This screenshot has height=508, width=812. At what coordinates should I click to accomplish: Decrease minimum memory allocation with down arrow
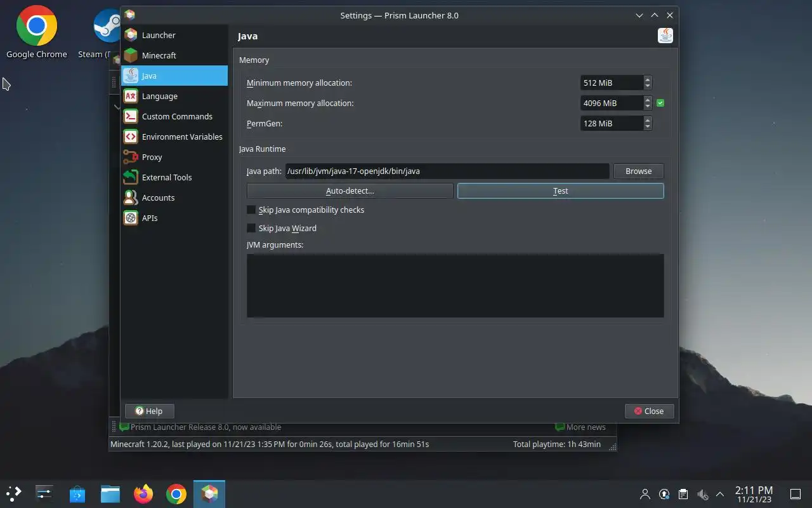(x=648, y=86)
